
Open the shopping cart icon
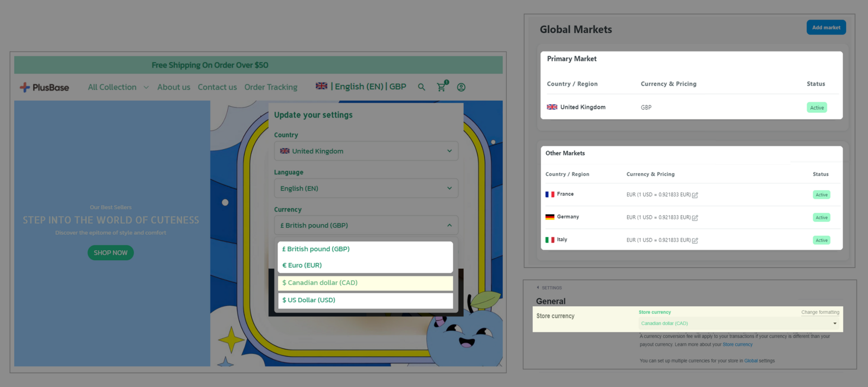point(442,87)
